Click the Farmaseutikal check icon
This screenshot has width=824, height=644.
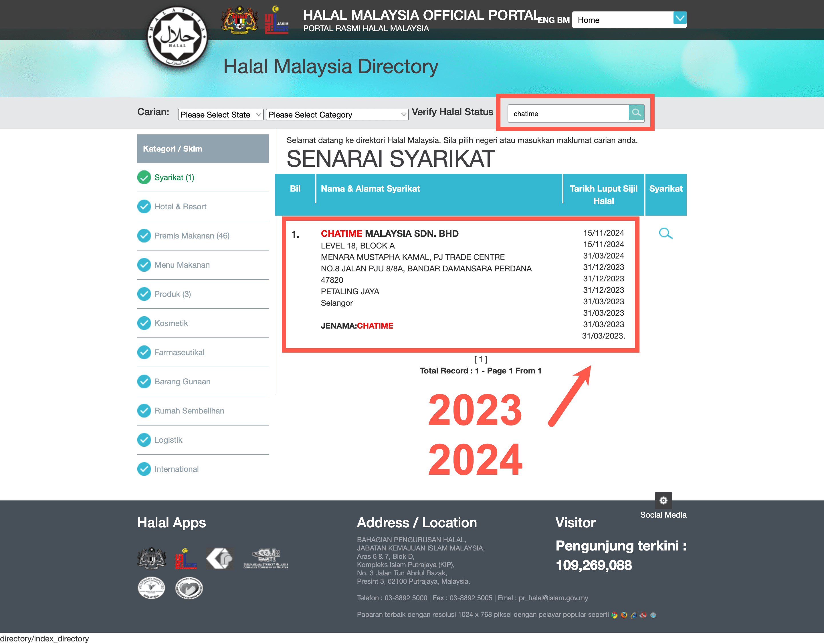point(144,352)
